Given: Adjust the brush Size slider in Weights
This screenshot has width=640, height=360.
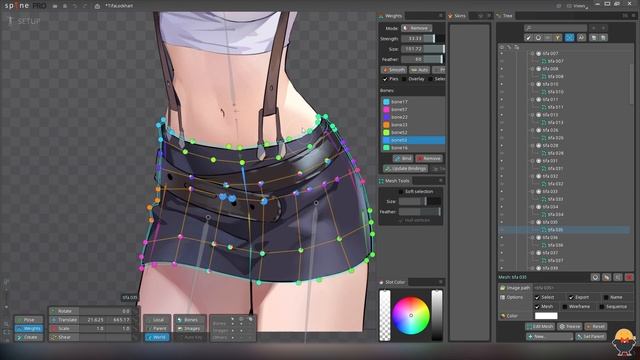Looking at the screenshot, I should tap(422, 49).
